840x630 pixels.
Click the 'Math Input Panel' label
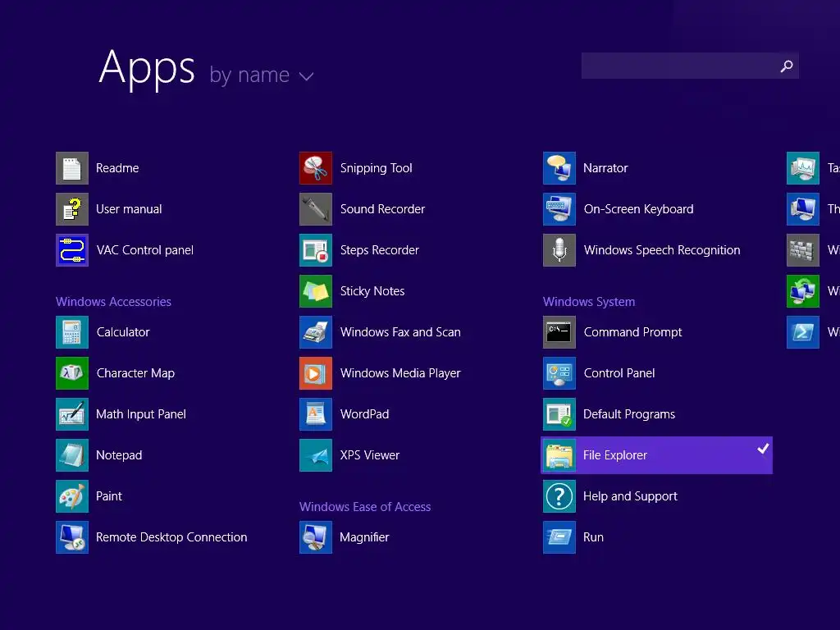(141, 414)
